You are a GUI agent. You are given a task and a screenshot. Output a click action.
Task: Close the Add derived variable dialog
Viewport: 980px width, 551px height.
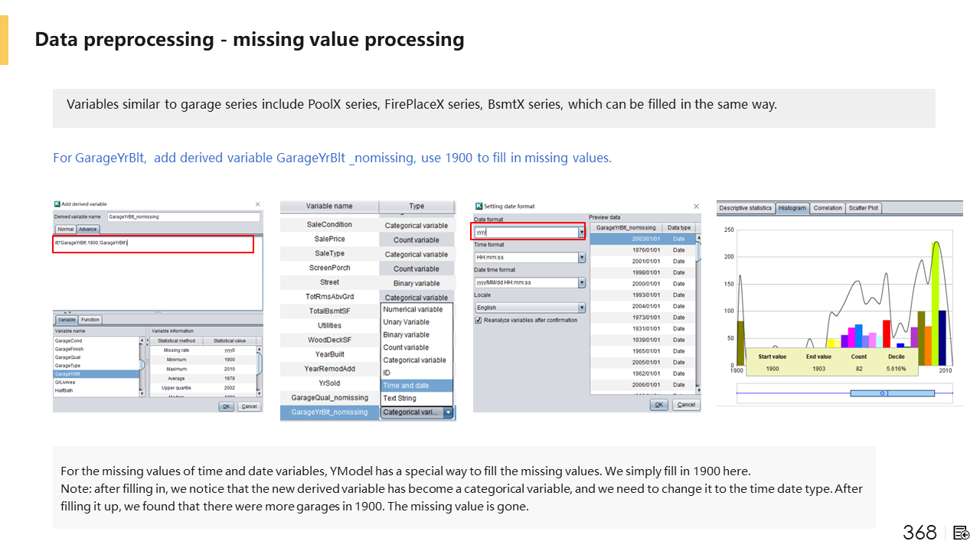coord(257,204)
